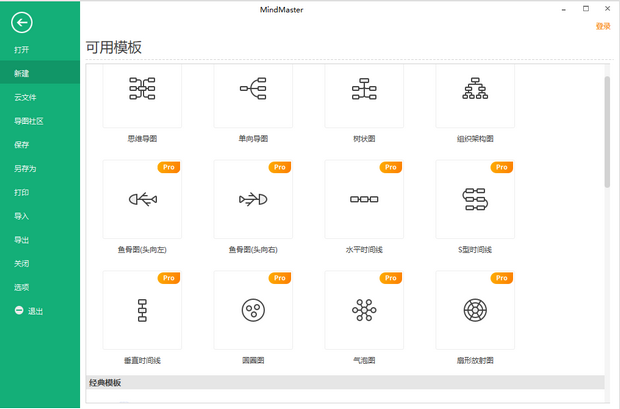
Task: Select the 组织架构图 org chart template icon
Action: 475,88
